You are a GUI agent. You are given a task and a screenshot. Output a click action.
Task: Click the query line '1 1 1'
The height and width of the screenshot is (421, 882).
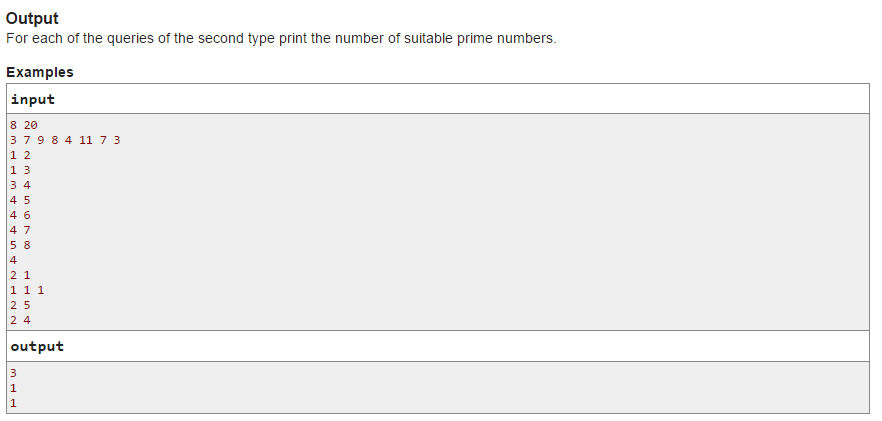tap(27, 290)
